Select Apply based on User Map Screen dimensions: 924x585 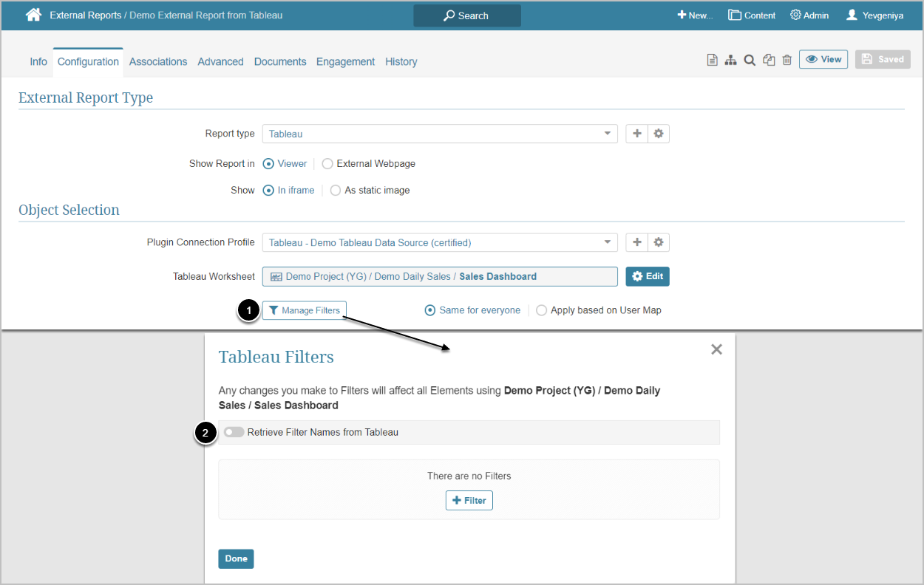tap(599, 310)
